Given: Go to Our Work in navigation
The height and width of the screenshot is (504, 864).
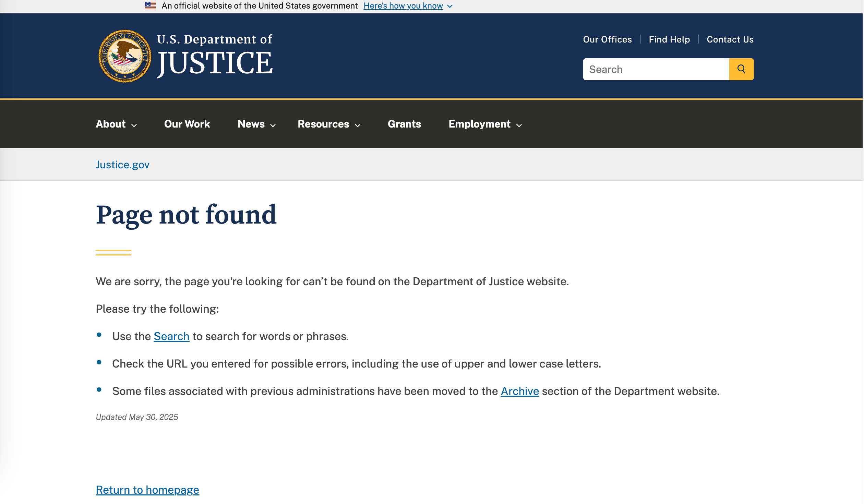Looking at the screenshot, I should [x=187, y=124].
